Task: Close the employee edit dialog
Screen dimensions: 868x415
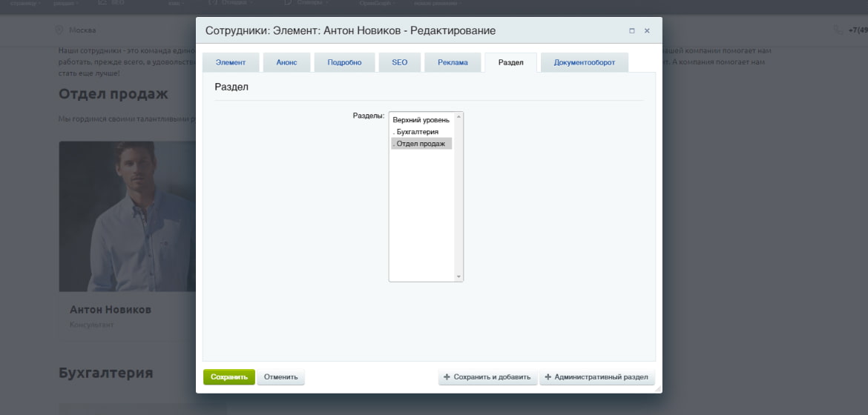Action: pos(647,31)
